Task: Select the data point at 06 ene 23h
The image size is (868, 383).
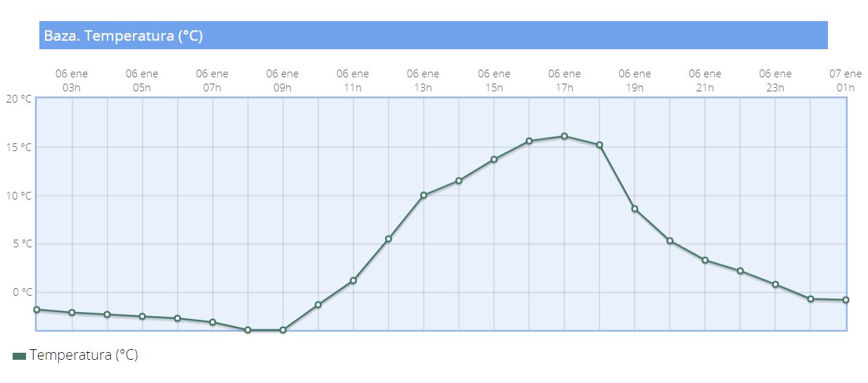Action: (775, 285)
